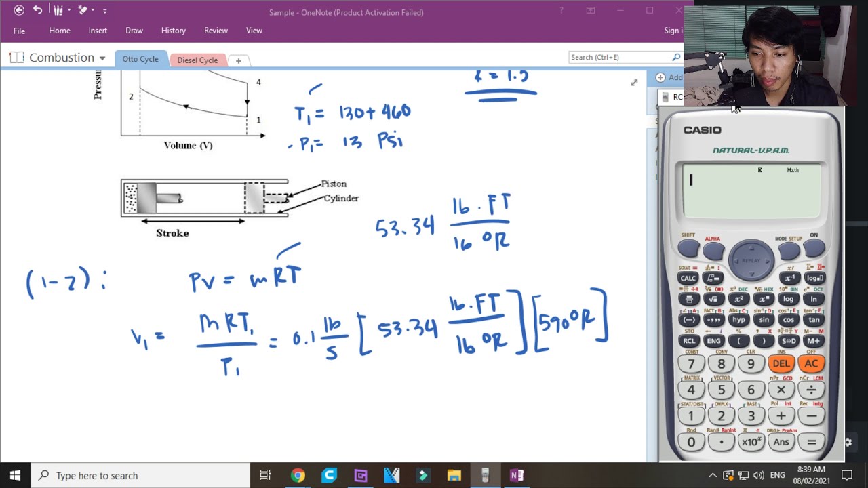Viewport: 868px width, 488px height.
Task: Click the calculator tan key
Action: tap(814, 320)
